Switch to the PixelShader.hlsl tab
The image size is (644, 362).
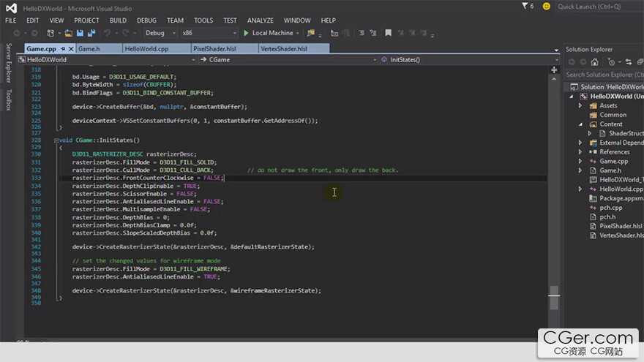coord(225,48)
